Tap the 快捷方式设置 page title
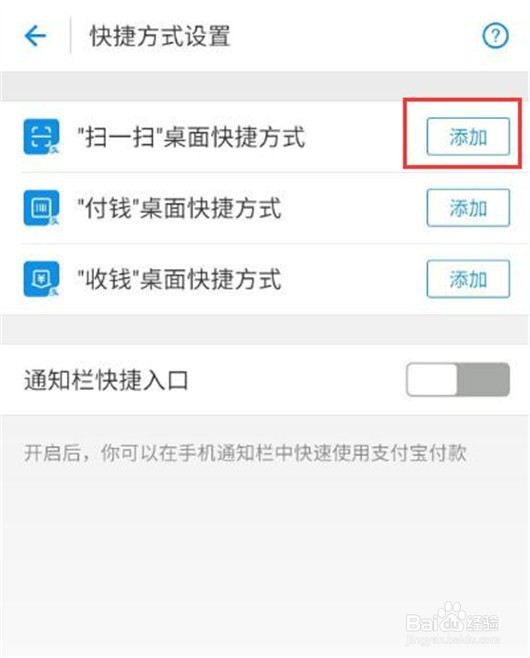This screenshot has height=658, width=530. [160, 36]
